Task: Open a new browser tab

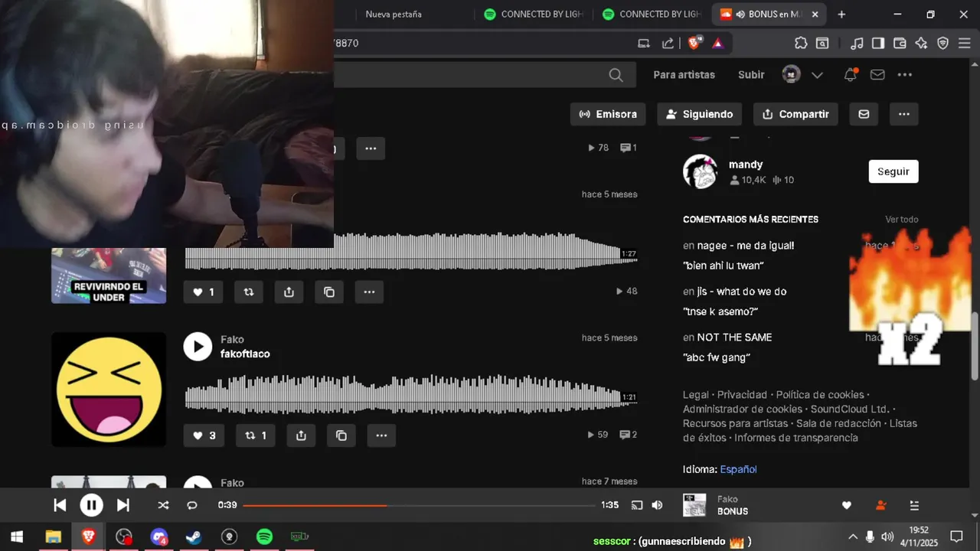Action: (x=841, y=14)
